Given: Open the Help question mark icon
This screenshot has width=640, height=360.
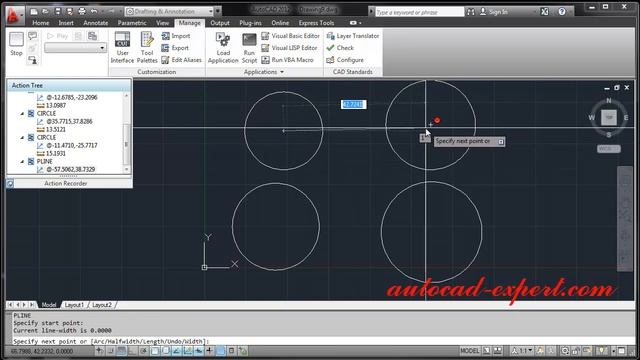Looking at the screenshot, I should (x=562, y=12).
